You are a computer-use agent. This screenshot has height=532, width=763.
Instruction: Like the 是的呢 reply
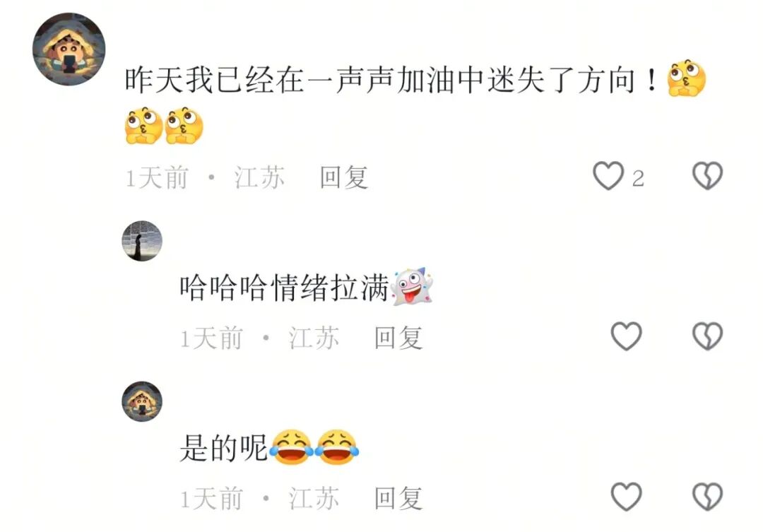click(626, 497)
